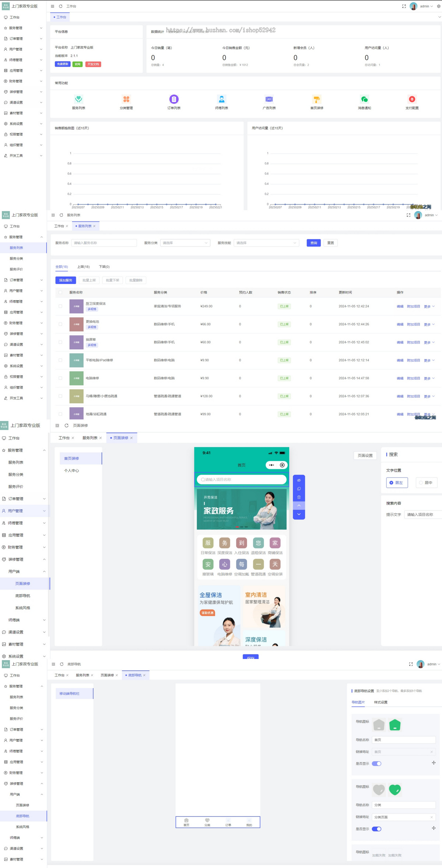Screen dimensions: 442x868
Task: Open 师傅列表 shortcut icon in 常用功能
Action: click(221, 99)
